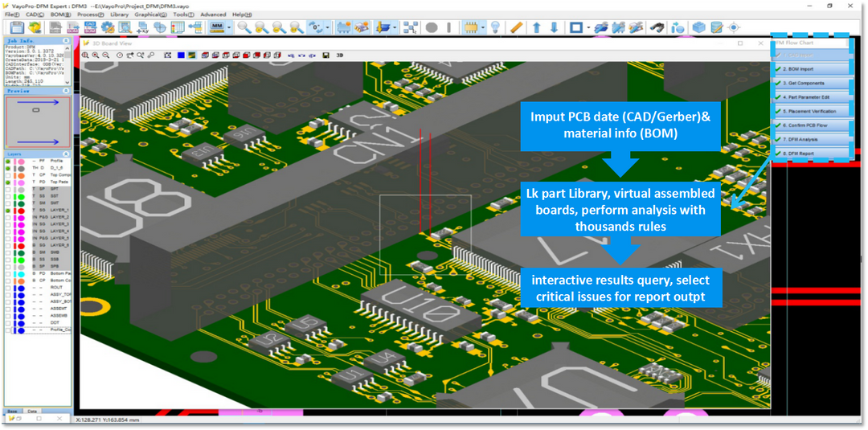Image resolution: width=868 pixels, height=430 pixels.
Task: Open the Process menu
Action: point(89,14)
